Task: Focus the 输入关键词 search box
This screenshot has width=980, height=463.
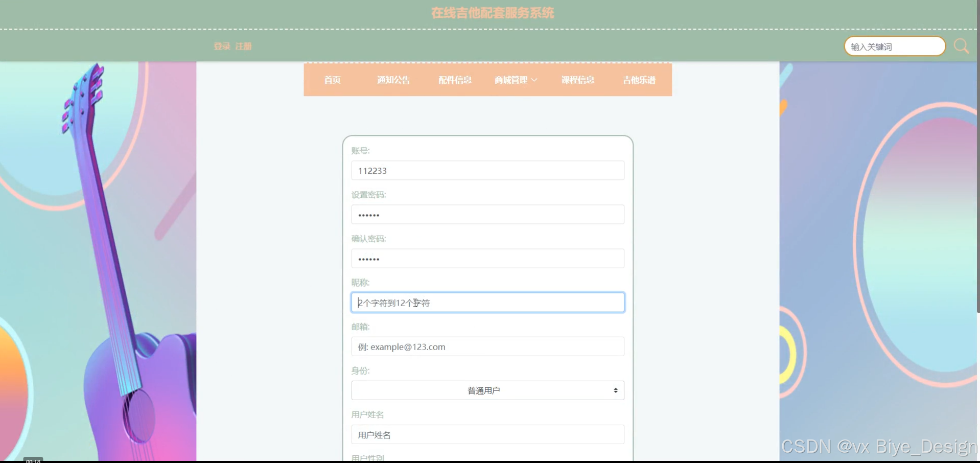Action: [x=895, y=47]
